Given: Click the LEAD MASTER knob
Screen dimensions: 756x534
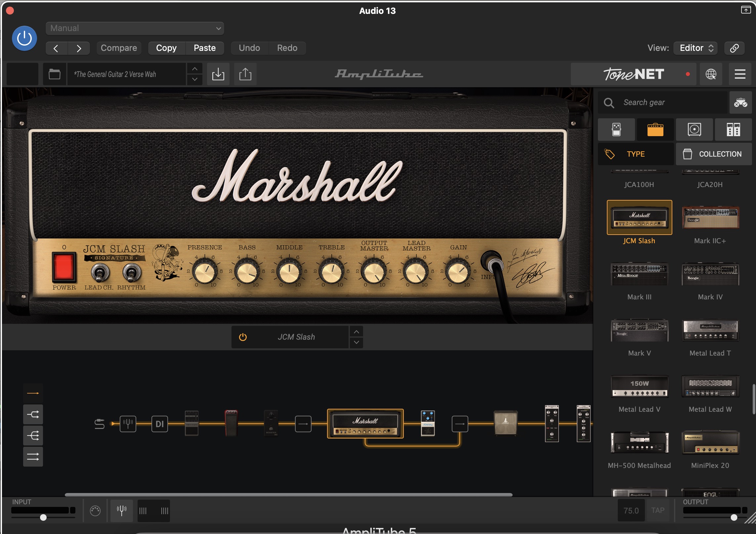Looking at the screenshot, I should click(416, 272).
